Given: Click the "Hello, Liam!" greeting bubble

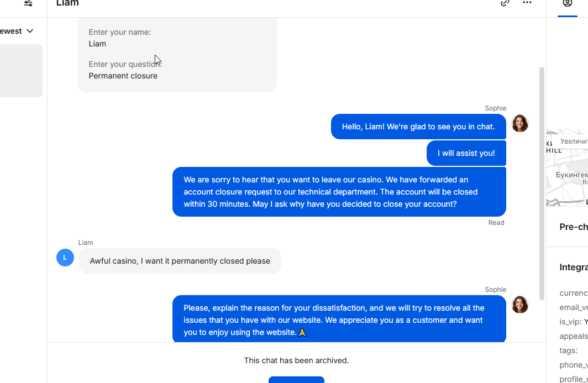Looking at the screenshot, I should [x=418, y=127].
